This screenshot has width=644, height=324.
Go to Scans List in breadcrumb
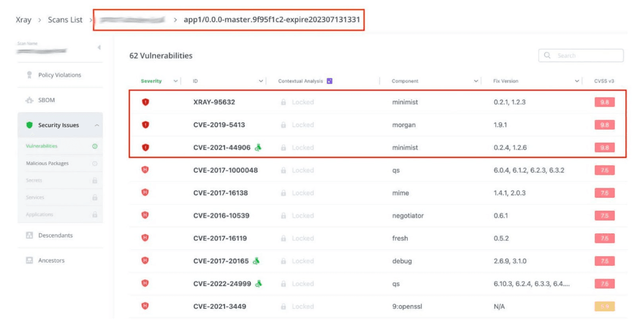tap(65, 20)
